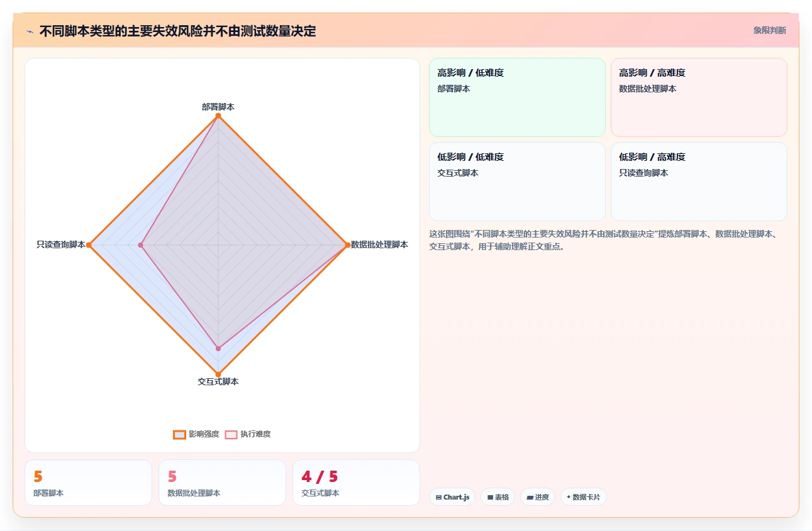Open the 高影响 / 低难度 quadrant card
The image size is (812, 531).
click(517, 97)
